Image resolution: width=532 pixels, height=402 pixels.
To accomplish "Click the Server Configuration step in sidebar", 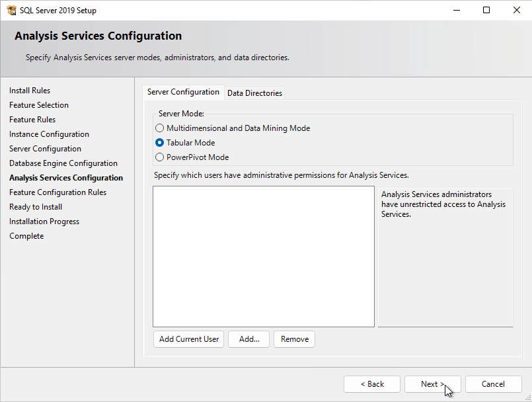I will 45,149.
